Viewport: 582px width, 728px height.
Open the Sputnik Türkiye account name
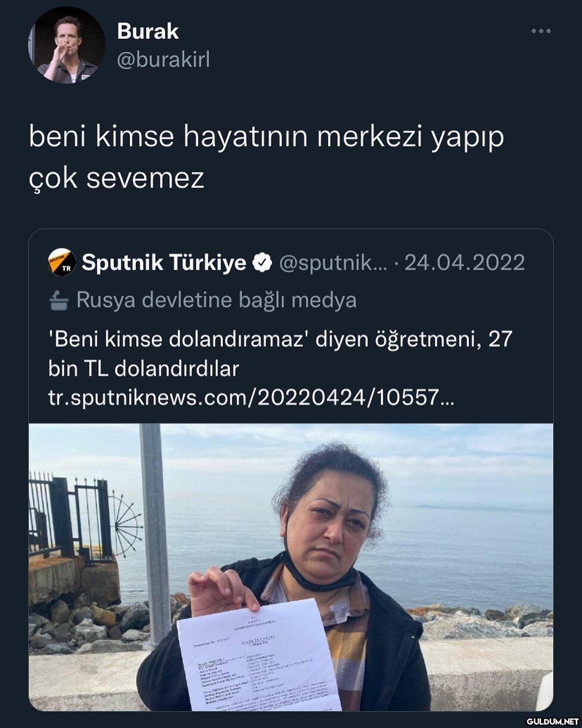[164, 262]
